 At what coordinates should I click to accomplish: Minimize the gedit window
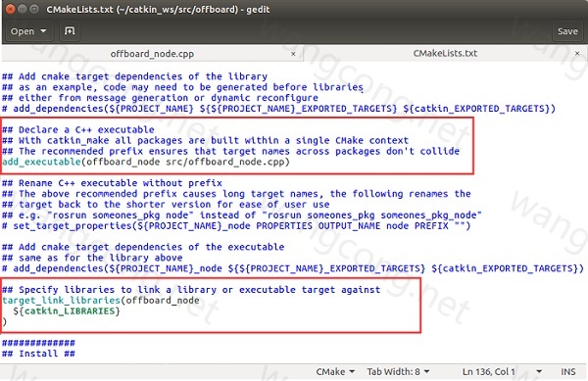pos(23,9)
